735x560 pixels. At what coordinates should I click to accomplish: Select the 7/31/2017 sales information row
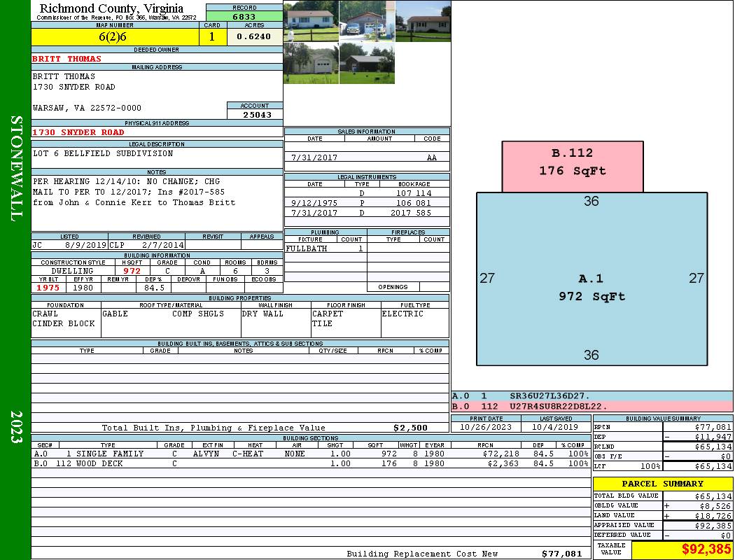(367, 157)
